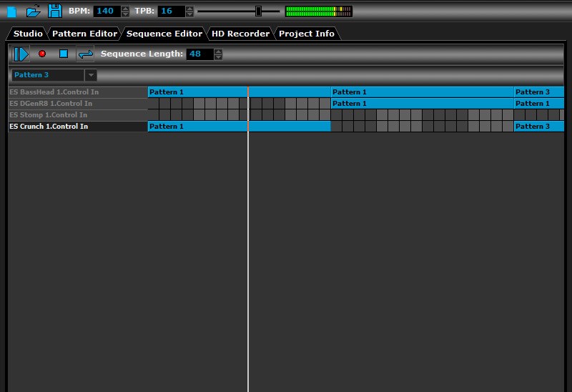Click the BPM value field showing 140
This screenshot has height=392, width=572.
click(107, 11)
